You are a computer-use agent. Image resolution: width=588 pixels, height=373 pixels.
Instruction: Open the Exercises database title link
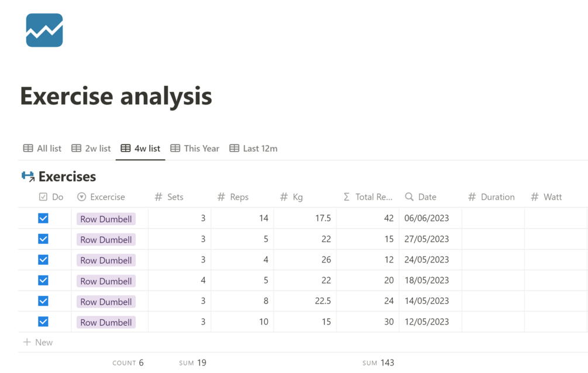pos(67,177)
